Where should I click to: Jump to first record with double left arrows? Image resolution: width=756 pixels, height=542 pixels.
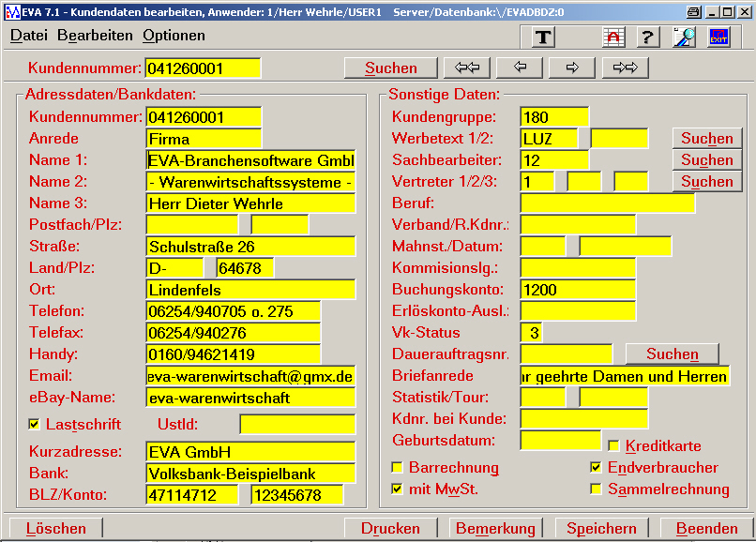(x=467, y=68)
